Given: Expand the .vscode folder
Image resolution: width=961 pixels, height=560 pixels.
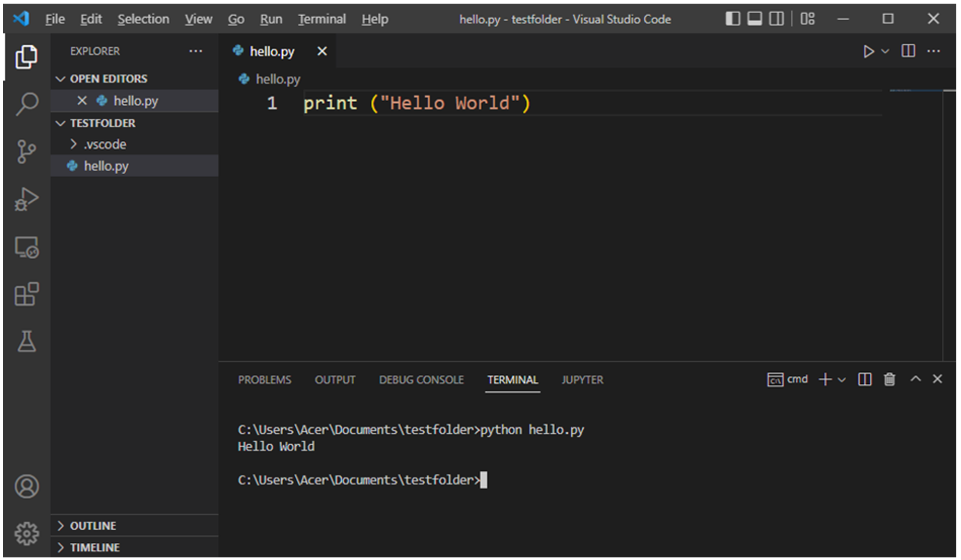Looking at the screenshot, I should [x=105, y=144].
